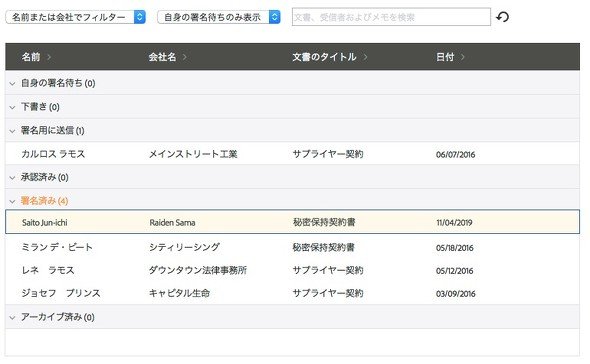The height and width of the screenshot is (364, 590).
Task: Sort by 日付 column header
Action: coord(450,57)
